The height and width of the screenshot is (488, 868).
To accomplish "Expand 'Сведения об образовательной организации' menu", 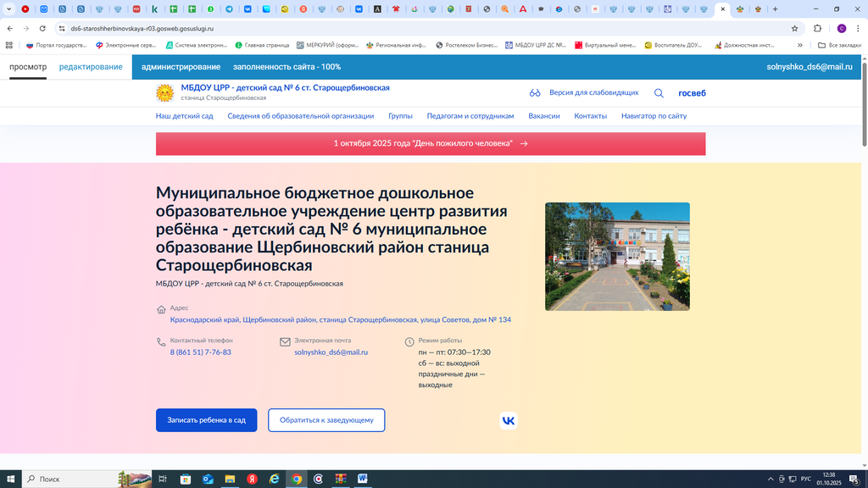I will pos(300,116).
